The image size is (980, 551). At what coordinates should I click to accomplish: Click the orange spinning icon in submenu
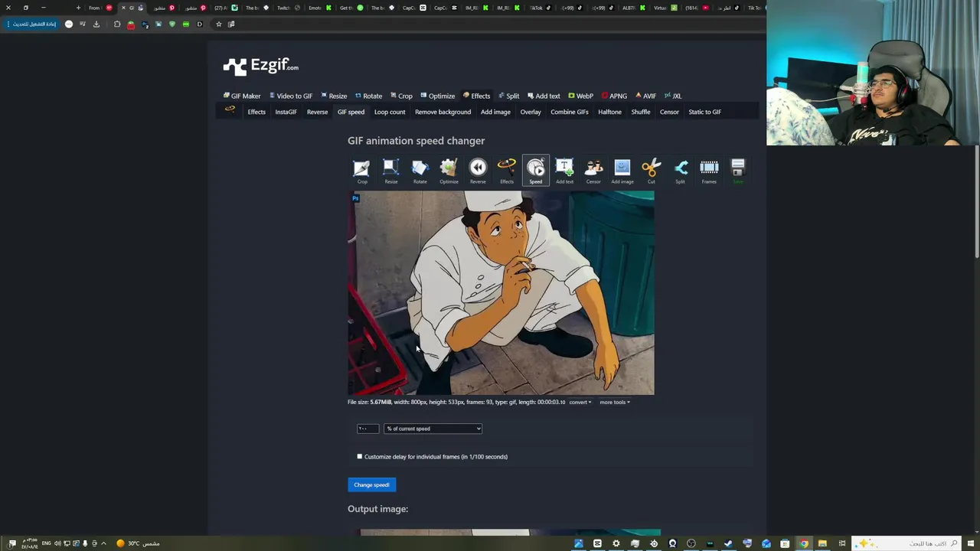click(x=230, y=111)
